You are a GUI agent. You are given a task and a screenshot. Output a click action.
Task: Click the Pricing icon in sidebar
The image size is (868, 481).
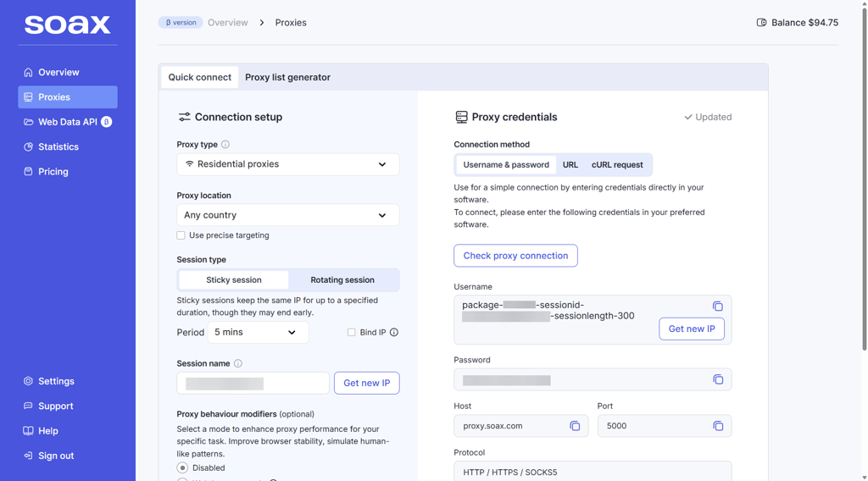28,172
